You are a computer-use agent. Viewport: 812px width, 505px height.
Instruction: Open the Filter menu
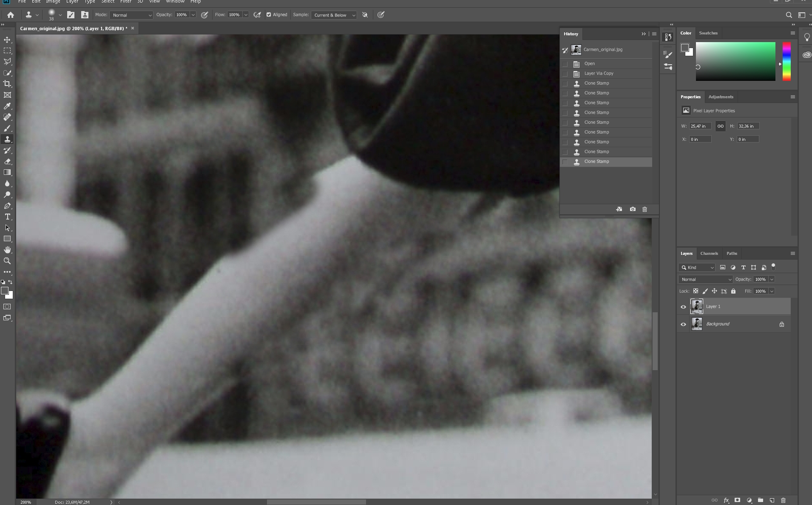[126, 2]
